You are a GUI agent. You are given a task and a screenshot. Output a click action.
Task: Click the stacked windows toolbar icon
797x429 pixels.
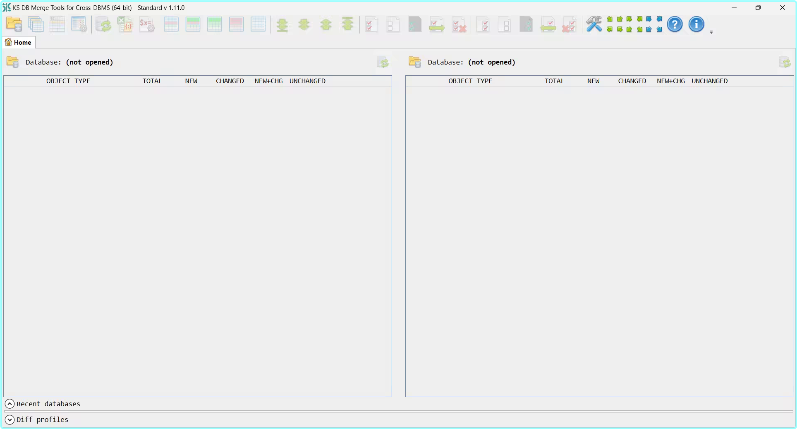point(36,24)
